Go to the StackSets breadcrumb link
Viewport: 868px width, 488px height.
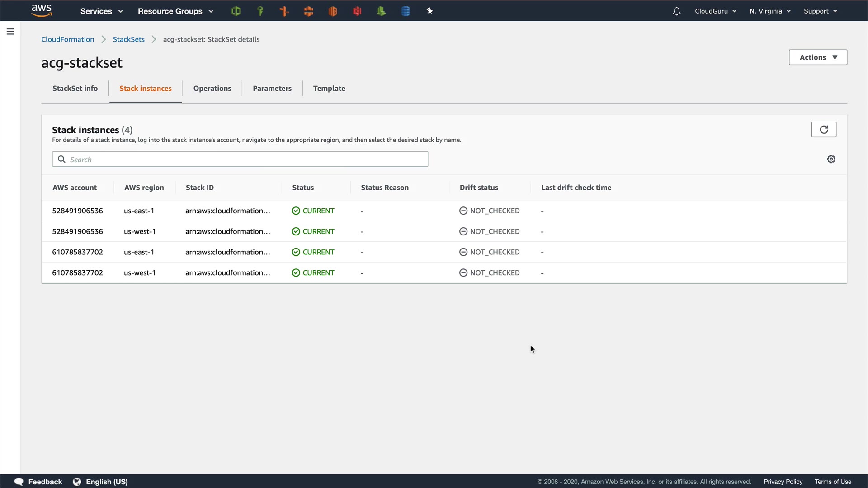128,39
